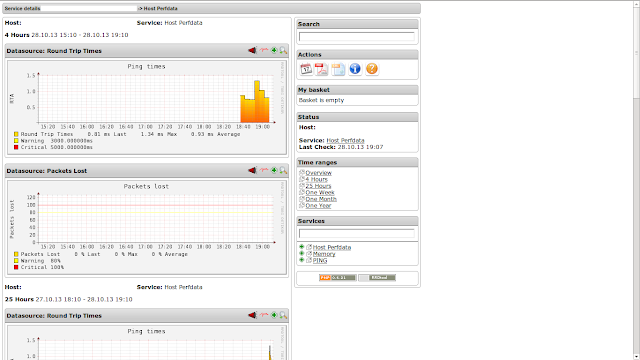
Task: Focus the Search input field
Action: pos(357,37)
